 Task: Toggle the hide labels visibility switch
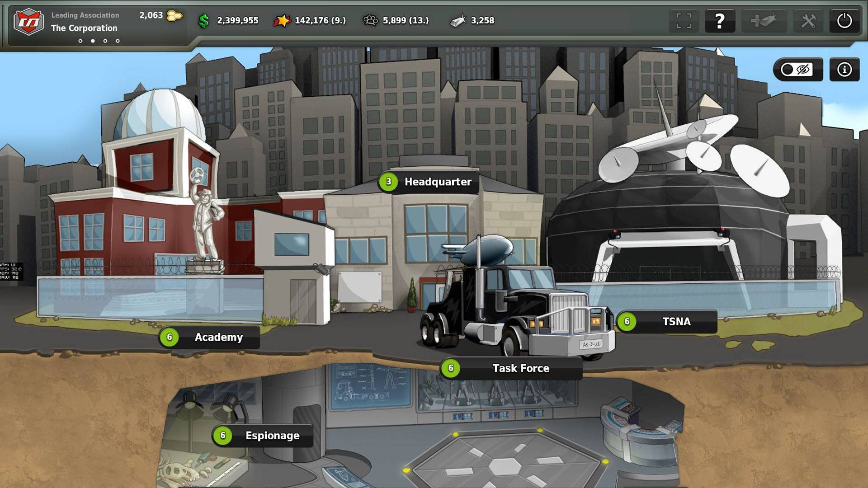(797, 70)
